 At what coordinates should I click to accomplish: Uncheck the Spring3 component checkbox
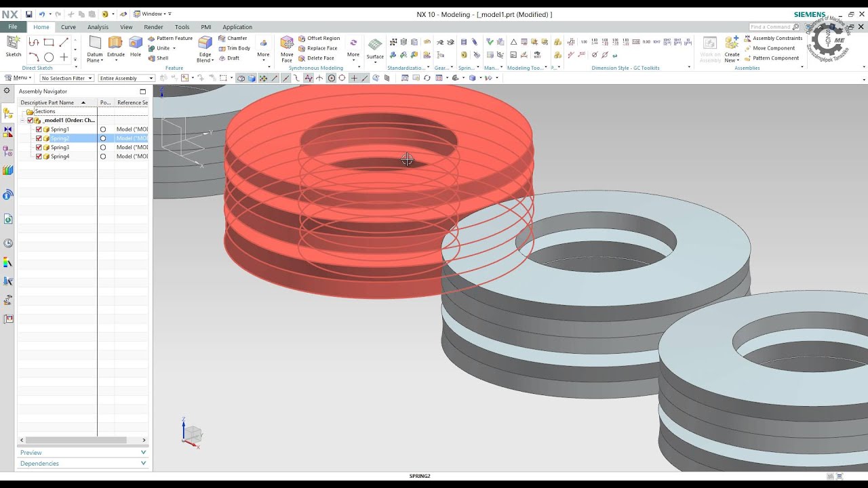39,147
